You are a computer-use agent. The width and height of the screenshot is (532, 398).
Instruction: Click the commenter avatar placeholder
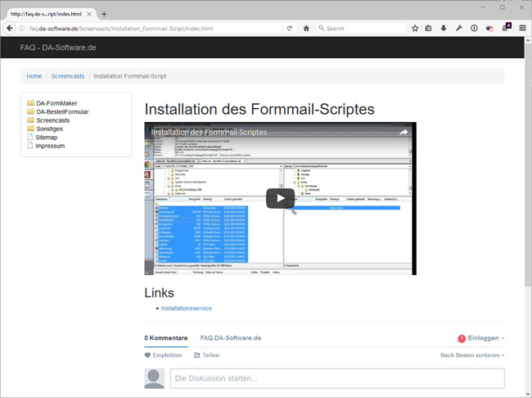pyautogui.click(x=155, y=378)
